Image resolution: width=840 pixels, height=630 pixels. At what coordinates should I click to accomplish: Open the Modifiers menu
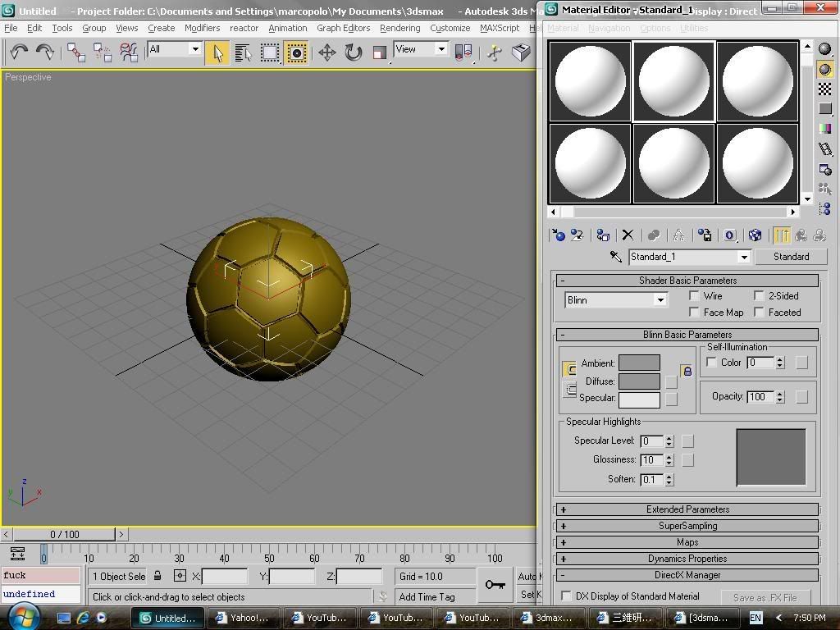202,28
